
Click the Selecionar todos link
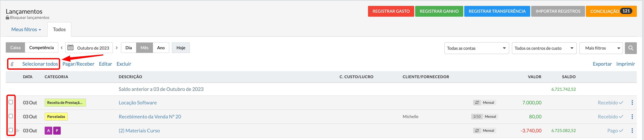coord(40,64)
